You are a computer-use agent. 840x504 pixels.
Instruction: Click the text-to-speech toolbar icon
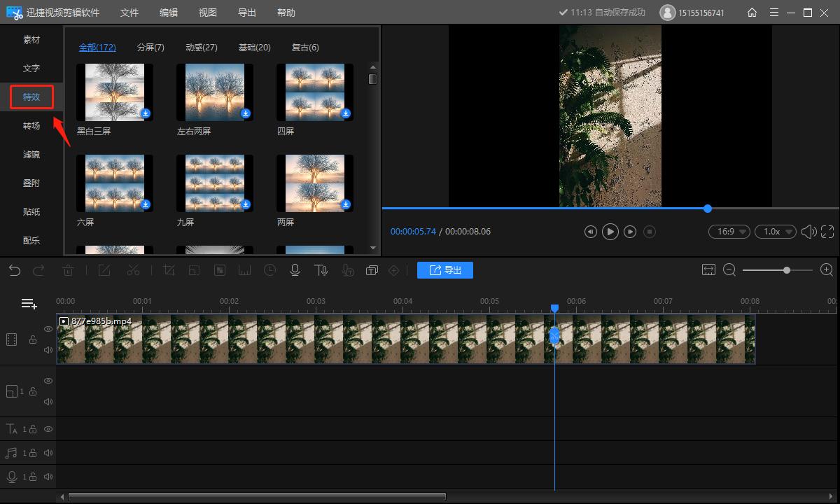[321, 270]
